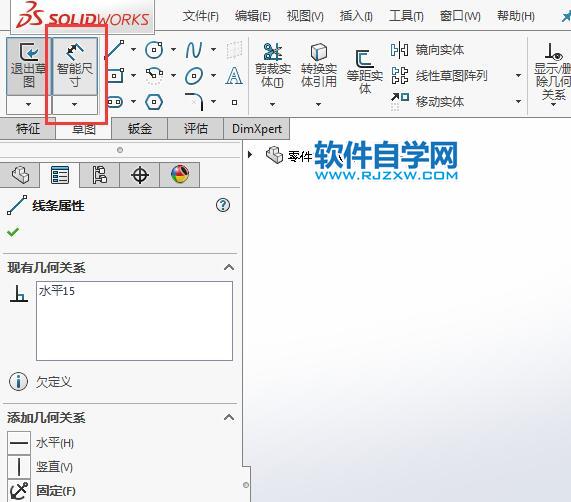Select the Corner Rectangle tool
Viewport: 571px width, 502px height.
116,76
